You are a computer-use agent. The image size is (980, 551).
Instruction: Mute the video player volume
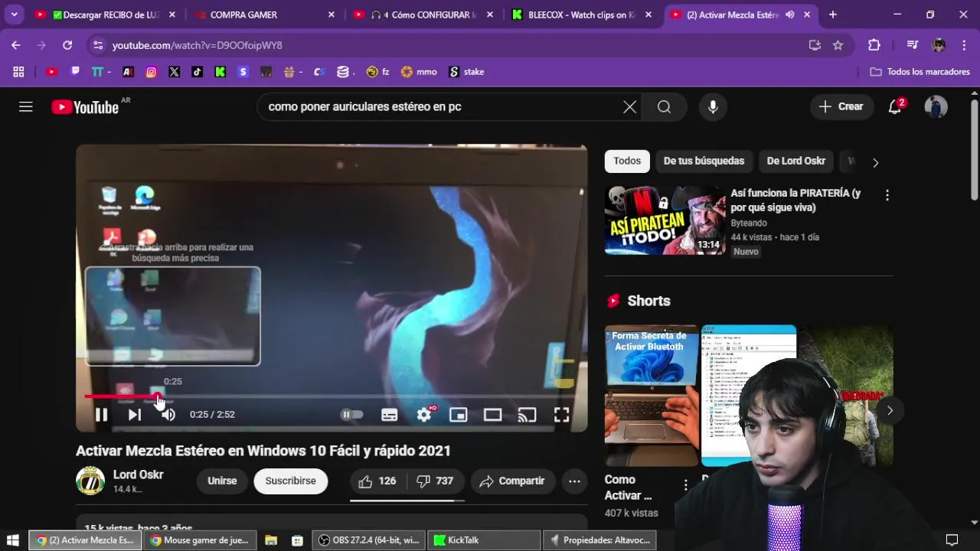pyautogui.click(x=168, y=415)
